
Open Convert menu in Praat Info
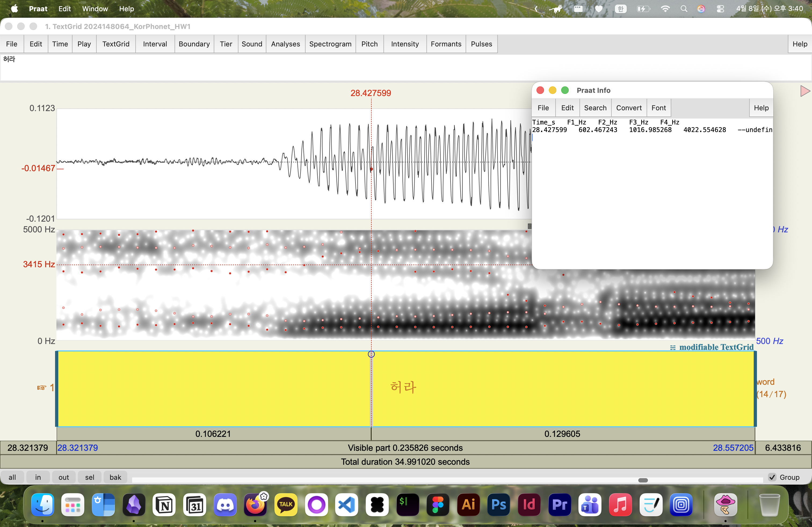(x=628, y=108)
